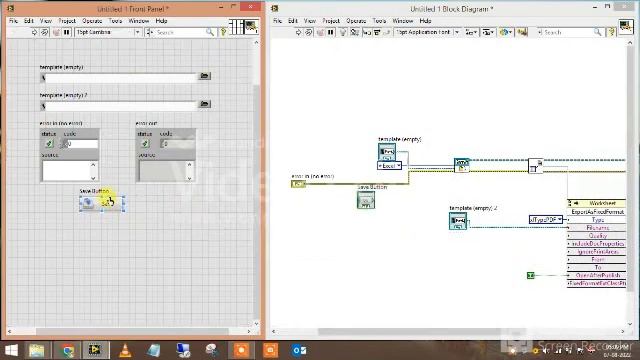Image resolution: width=640 pixels, height=360 pixels.
Task: Open Window menu in Block Diagram window
Action: click(x=402, y=21)
